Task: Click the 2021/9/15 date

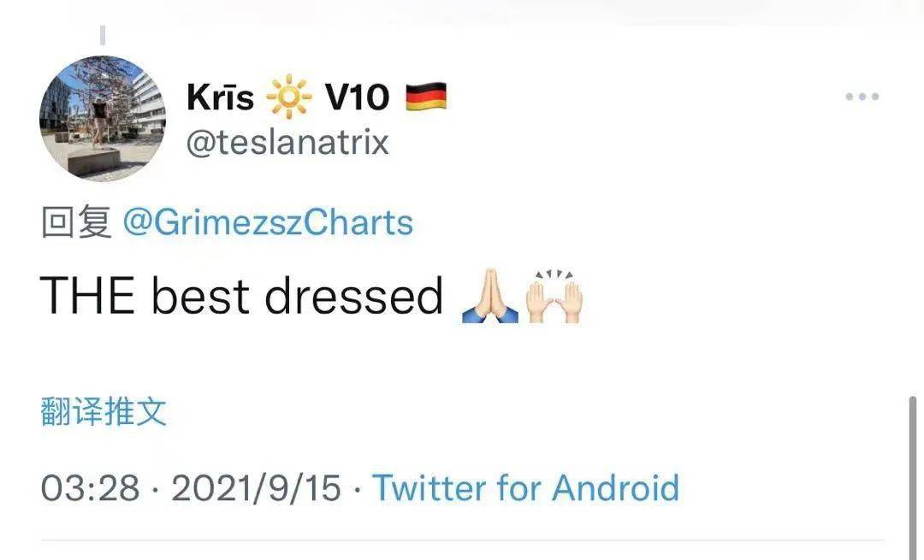Action: coord(256,488)
